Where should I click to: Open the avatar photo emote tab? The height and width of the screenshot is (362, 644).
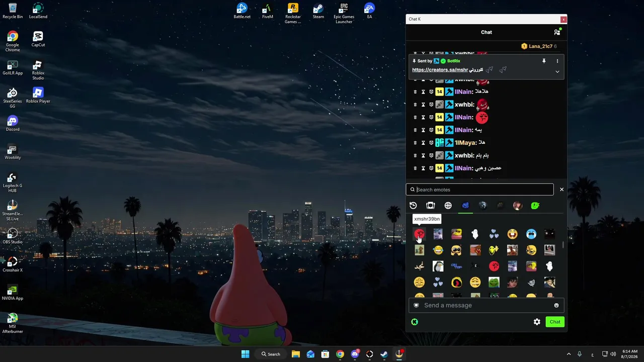tap(517, 206)
